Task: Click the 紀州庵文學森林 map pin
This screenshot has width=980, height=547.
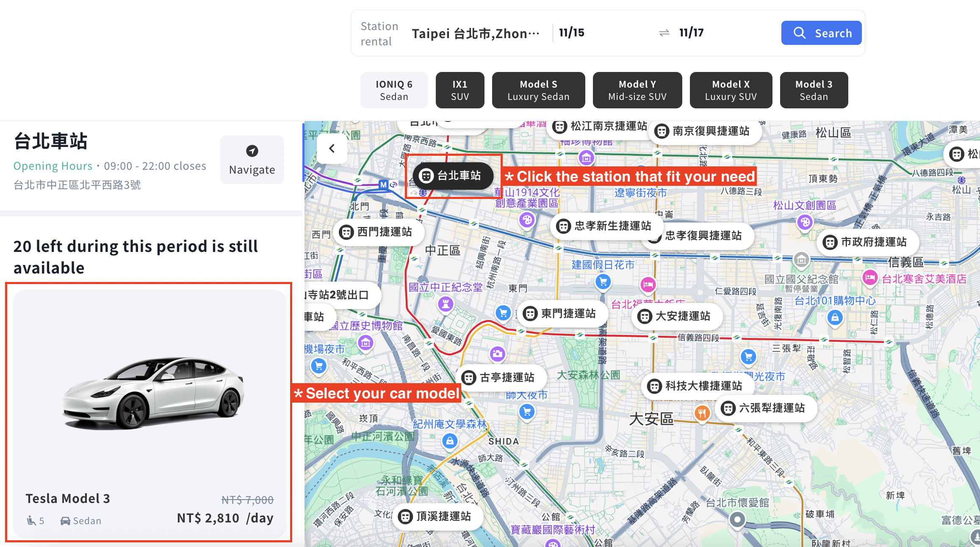Action: (x=450, y=442)
